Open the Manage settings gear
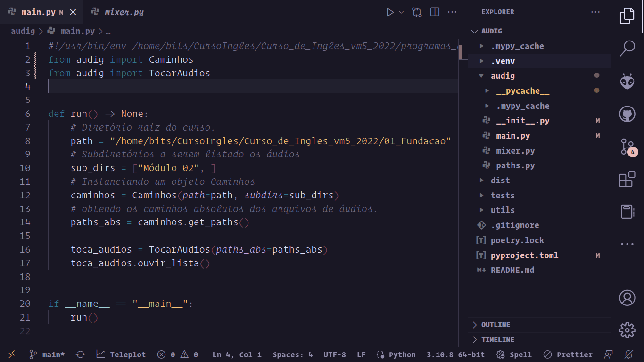The image size is (644, 362). [627, 330]
